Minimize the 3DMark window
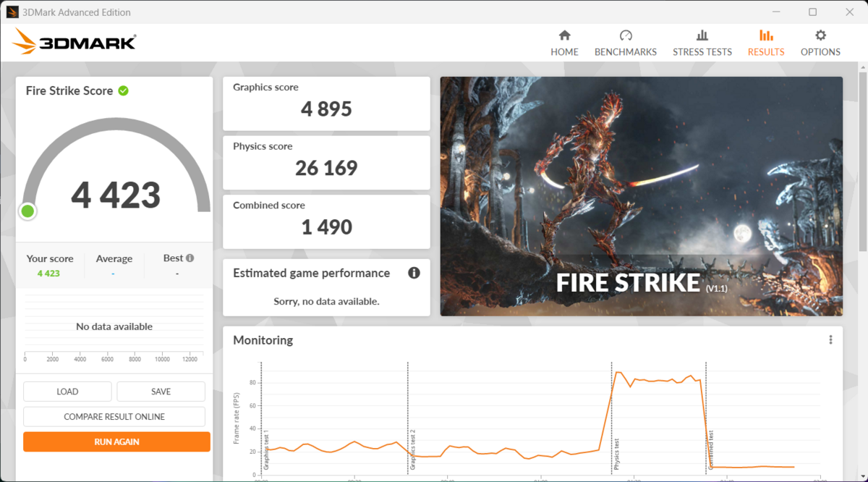868x482 pixels. click(x=775, y=12)
